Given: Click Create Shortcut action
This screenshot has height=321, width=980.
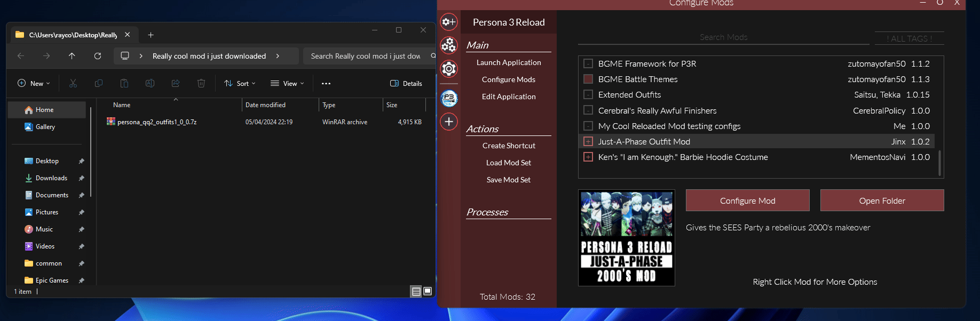Looking at the screenshot, I should [x=509, y=146].
